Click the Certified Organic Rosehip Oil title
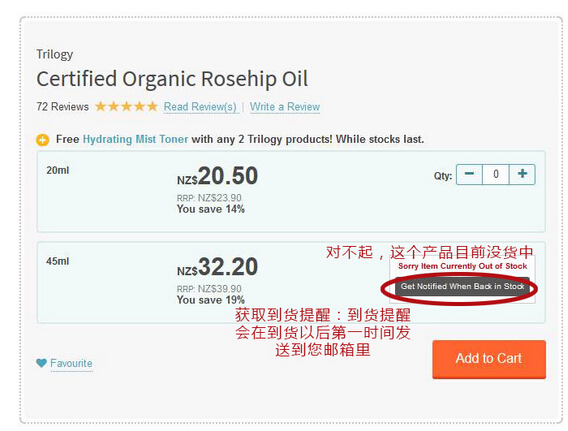Viewport: 568px width, 431px height. point(172,79)
